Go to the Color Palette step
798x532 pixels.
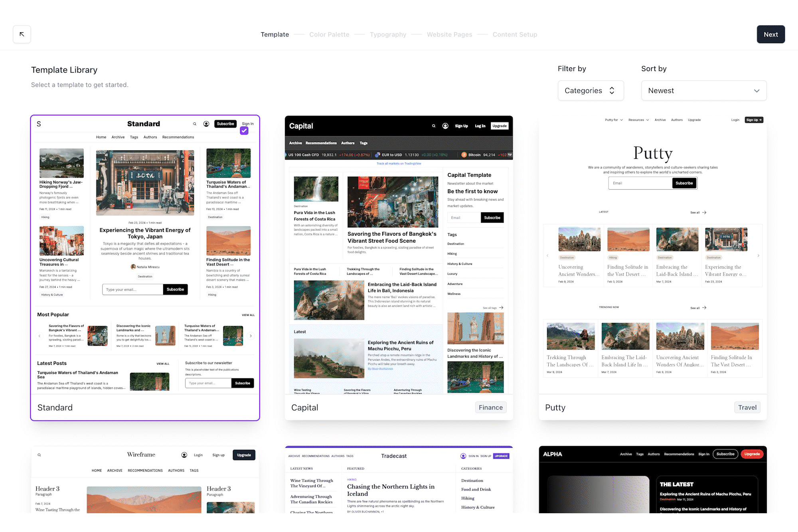click(329, 35)
